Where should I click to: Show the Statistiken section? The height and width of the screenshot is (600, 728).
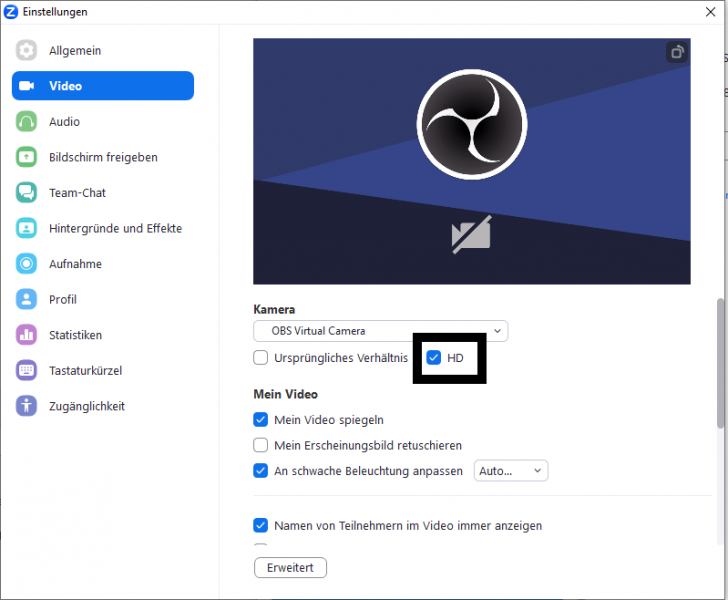pos(103,335)
